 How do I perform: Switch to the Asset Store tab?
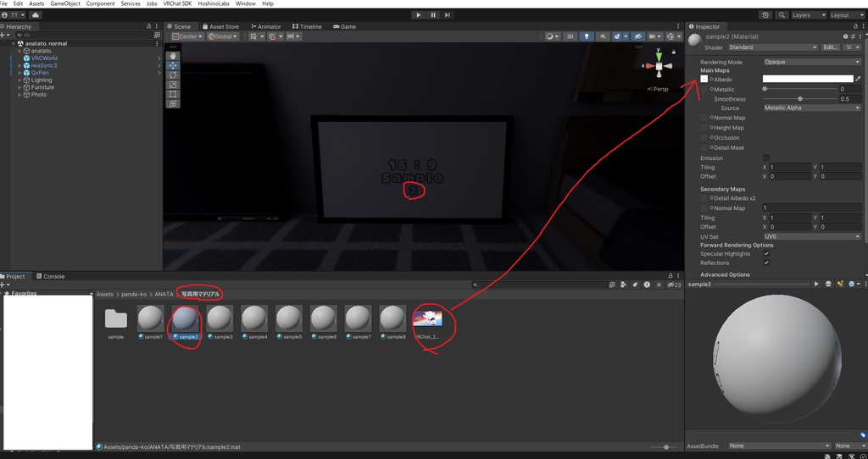click(x=220, y=26)
